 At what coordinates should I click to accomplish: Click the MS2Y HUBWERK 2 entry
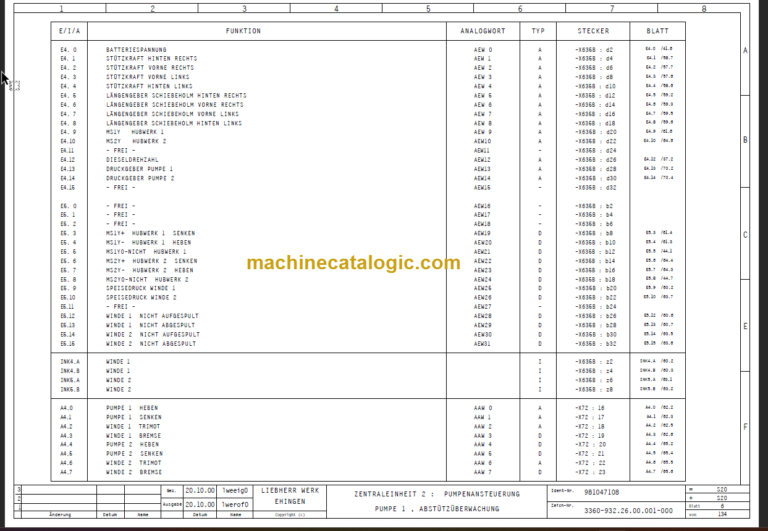(x=136, y=141)
